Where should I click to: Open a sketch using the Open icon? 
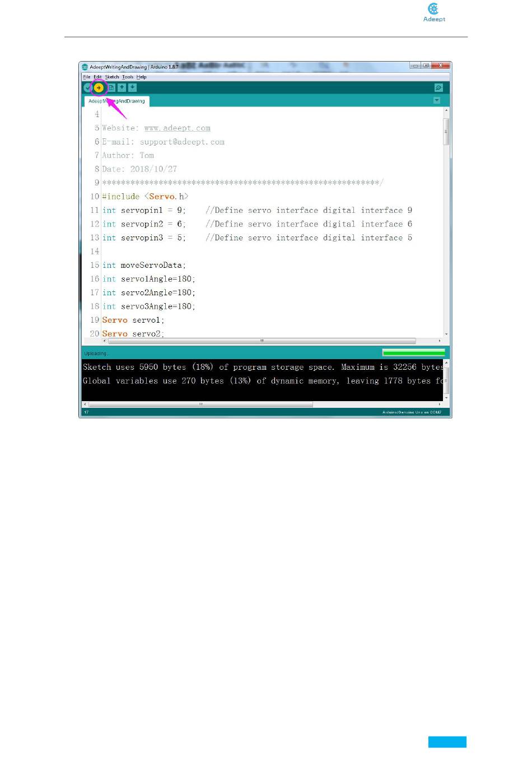coord(122,87)
